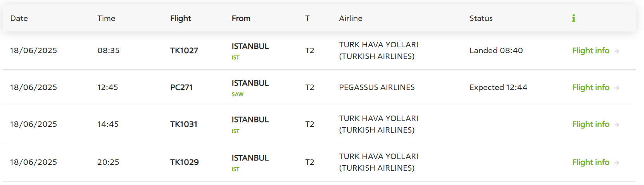Click the SAW airport code
Screen dimensions: 644x185
(x=238, y=95)
